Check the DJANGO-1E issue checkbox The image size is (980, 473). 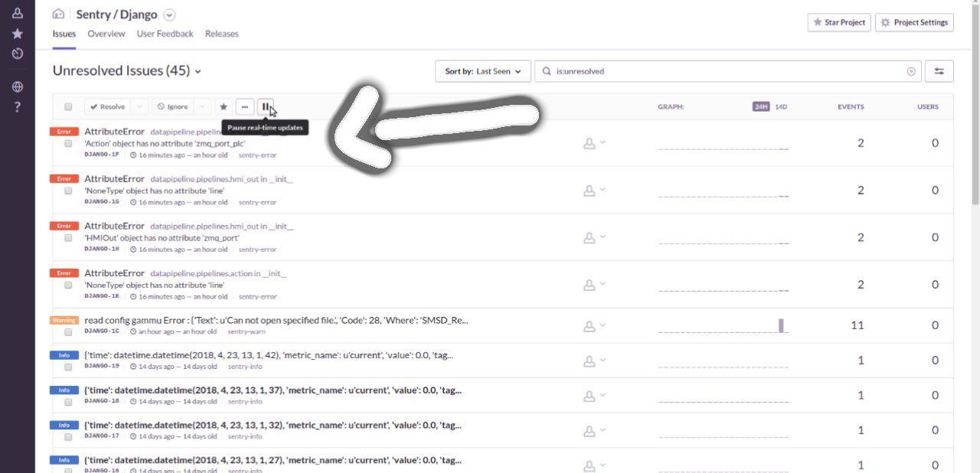tap(68, 285)
